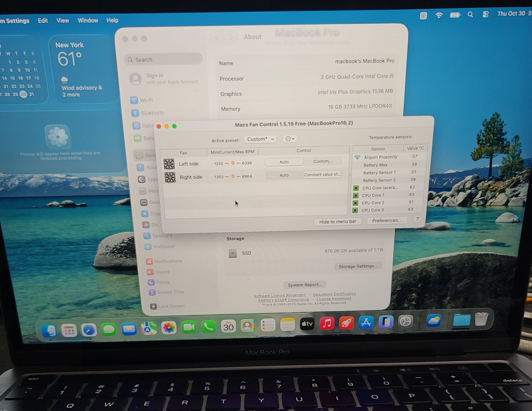Viewport: 532px width, 411px height.
Task: Open Spotlight search in the menu bar
Action: pyautogui.click(x=470, y=15)
